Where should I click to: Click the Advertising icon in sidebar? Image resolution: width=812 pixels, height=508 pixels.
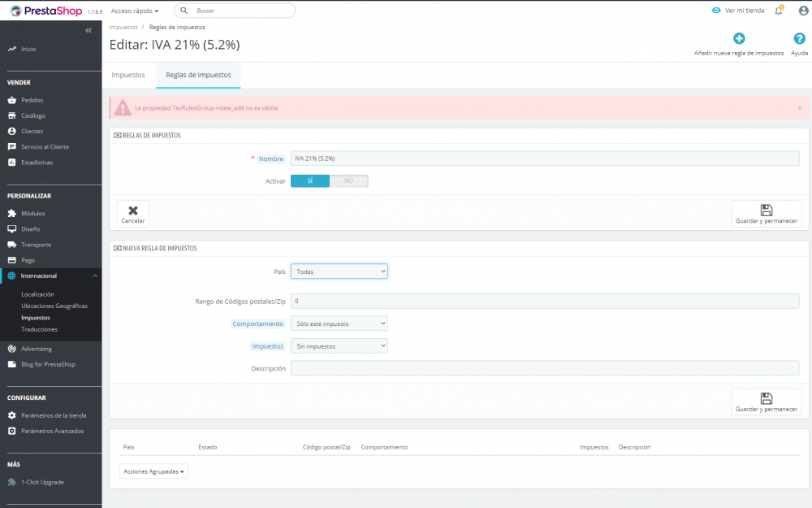coord(12,349)
